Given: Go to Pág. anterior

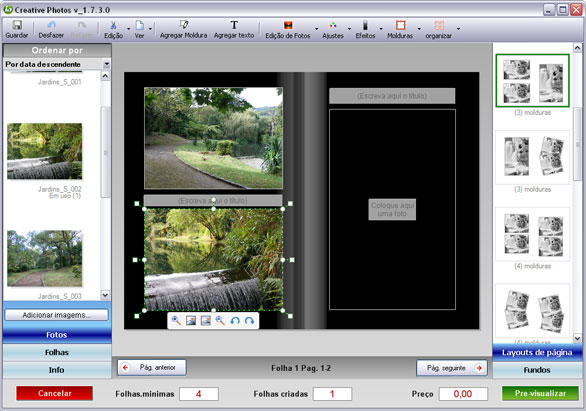Looking at the screenshot, I should tap(152, 368).
